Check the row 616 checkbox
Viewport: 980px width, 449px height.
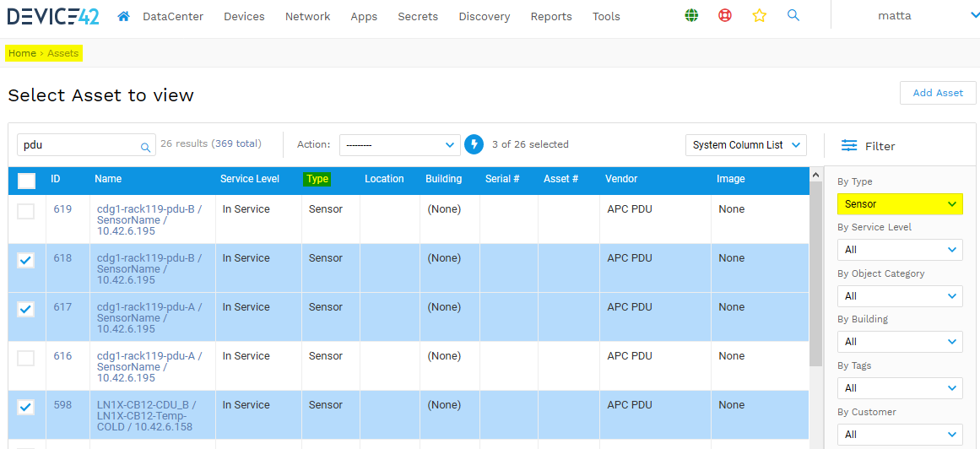[25, 358]
